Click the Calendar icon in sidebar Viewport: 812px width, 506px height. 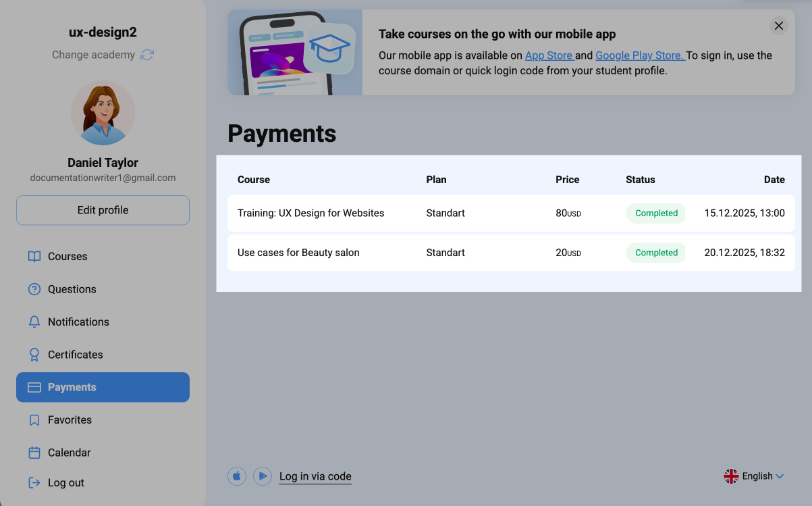[x=34, y=453]
